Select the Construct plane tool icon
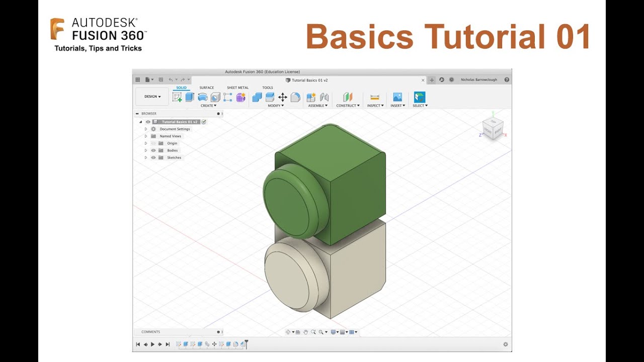The width and height of the screenshot is (644, 362). coord(348,97)
